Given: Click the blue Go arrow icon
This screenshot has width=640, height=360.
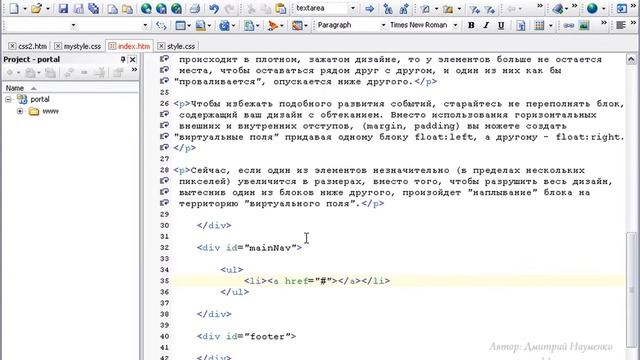Looking at the screenshot, I should 369,8.
